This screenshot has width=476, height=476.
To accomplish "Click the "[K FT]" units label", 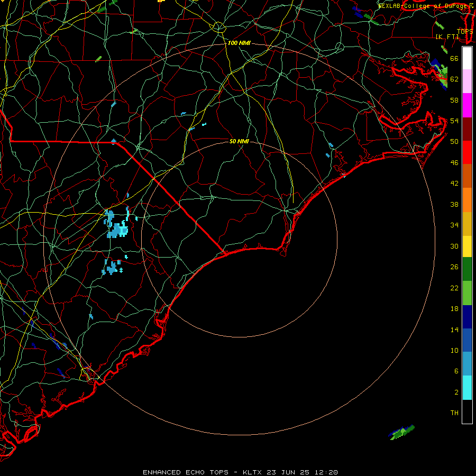I will coord(447,36).
